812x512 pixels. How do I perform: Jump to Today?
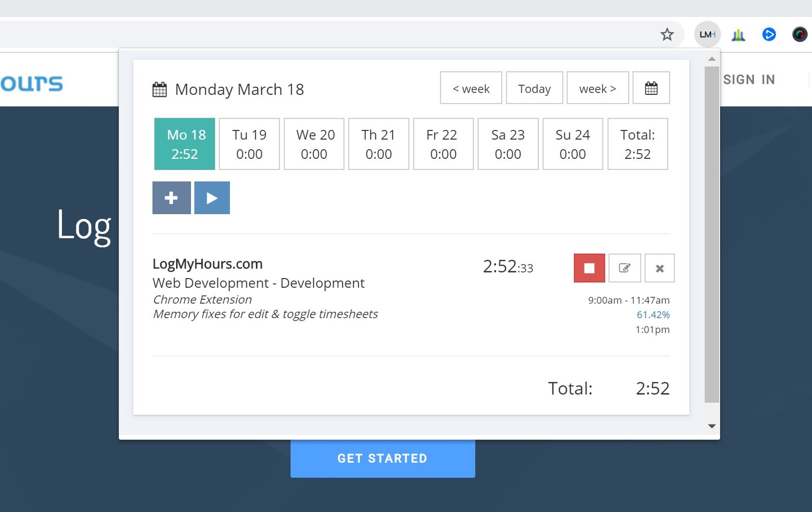(534, 88)
